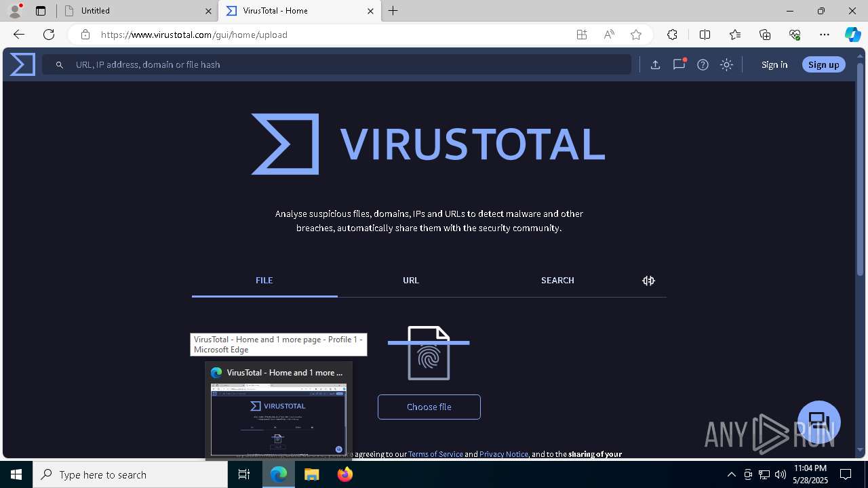This screenshot has height=488, width=868.
Task: Select the FILE tab
Action: tap(264, 281)
